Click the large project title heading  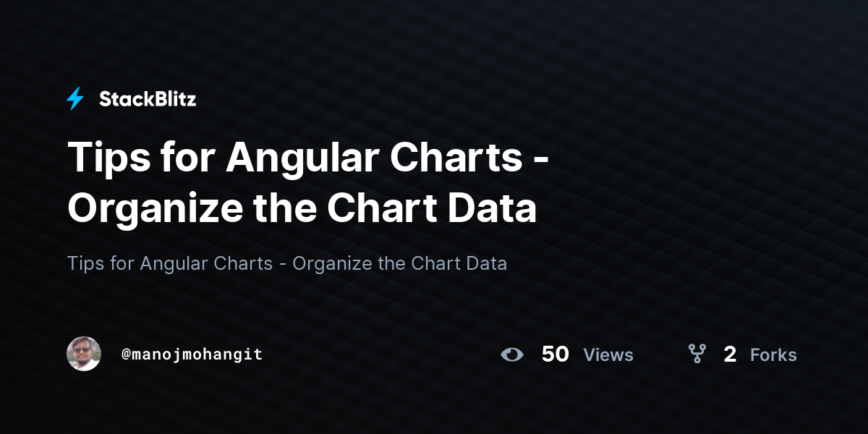point(309,182)
